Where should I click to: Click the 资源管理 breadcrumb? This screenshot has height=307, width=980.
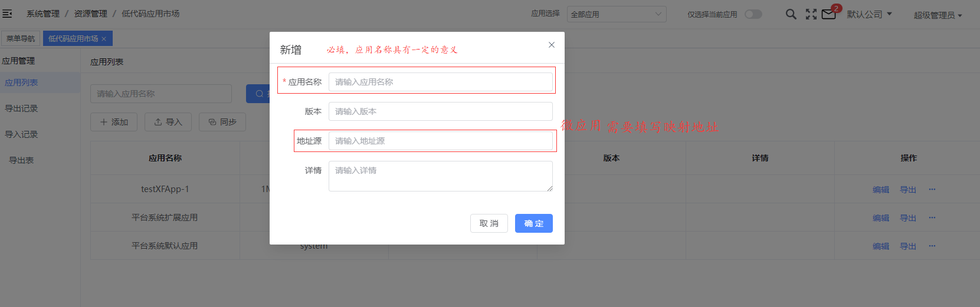91,14
